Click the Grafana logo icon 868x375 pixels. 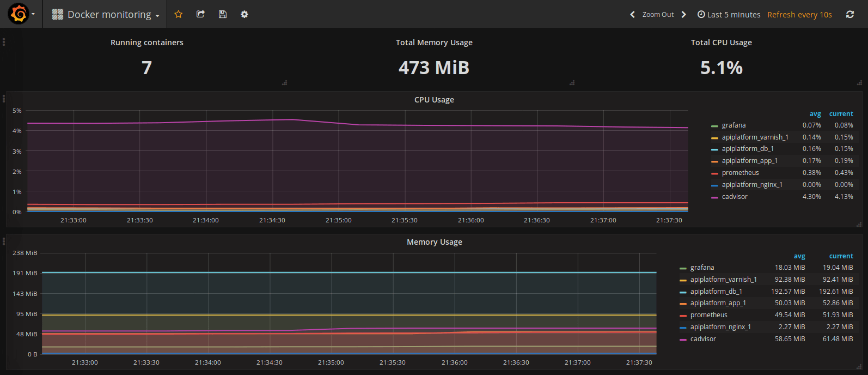click(x=19, y=14)
